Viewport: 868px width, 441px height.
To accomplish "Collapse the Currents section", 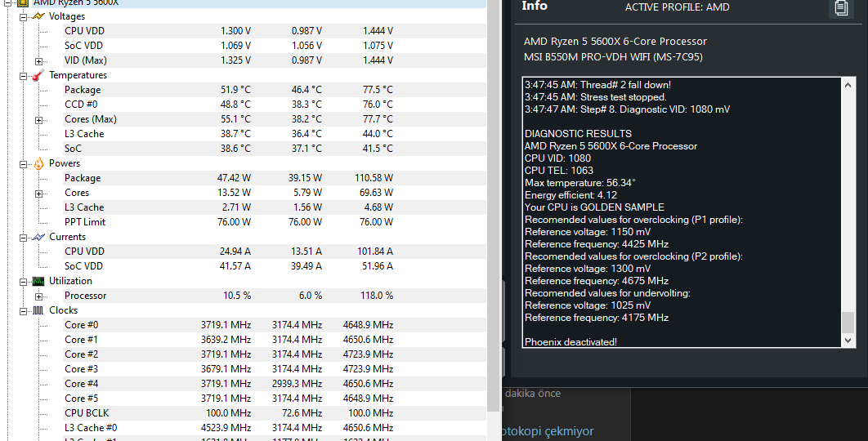I will tap(23, 238).
